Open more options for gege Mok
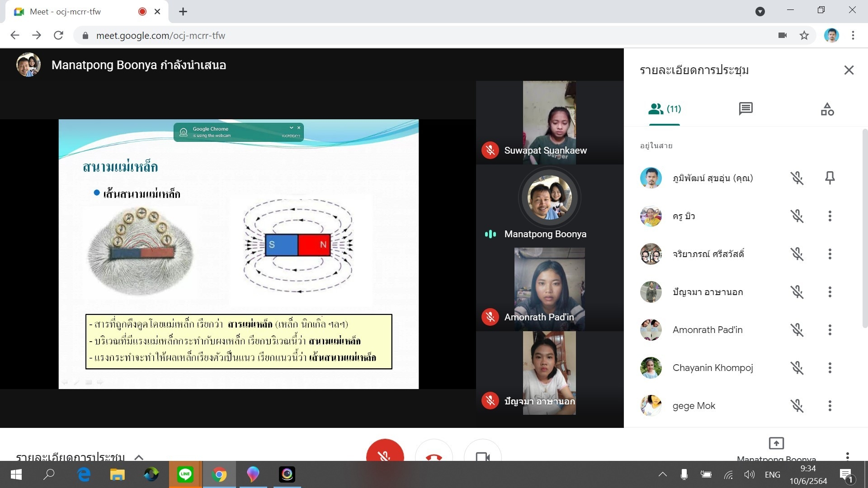Viewport: 868px width, 488px height. (830, 406)
